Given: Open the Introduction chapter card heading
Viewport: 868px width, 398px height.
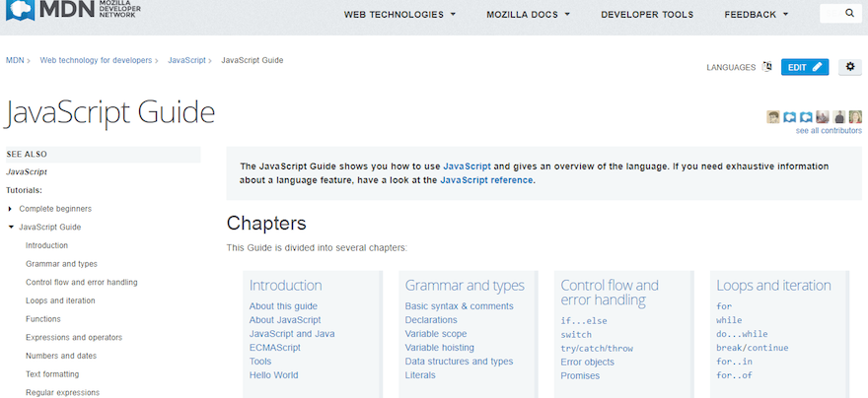Looking at the screenshot, I should click(x=285, y=286).
